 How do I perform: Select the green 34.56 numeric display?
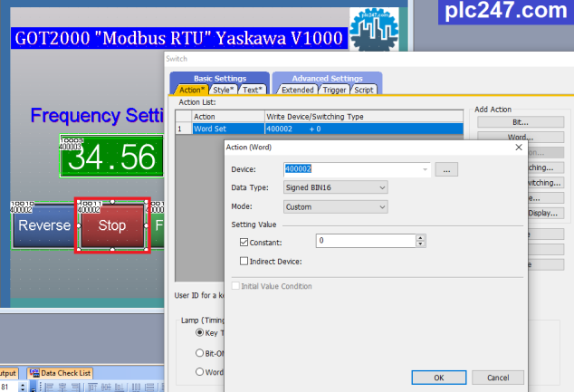(111, 157)
